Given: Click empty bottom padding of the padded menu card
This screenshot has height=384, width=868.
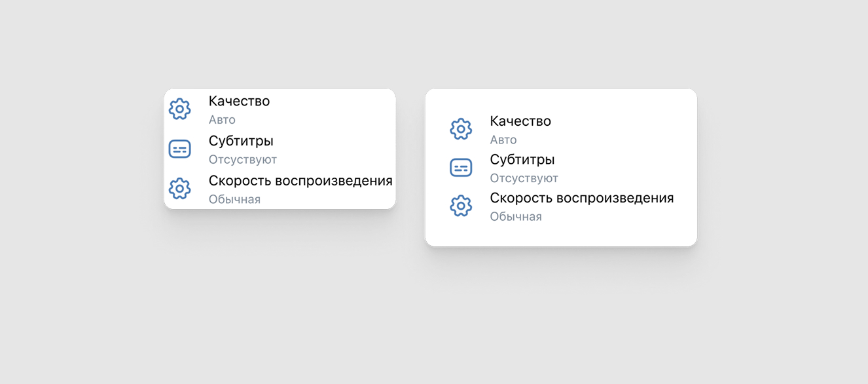Looking at the screenshot, I should (561, 236).
